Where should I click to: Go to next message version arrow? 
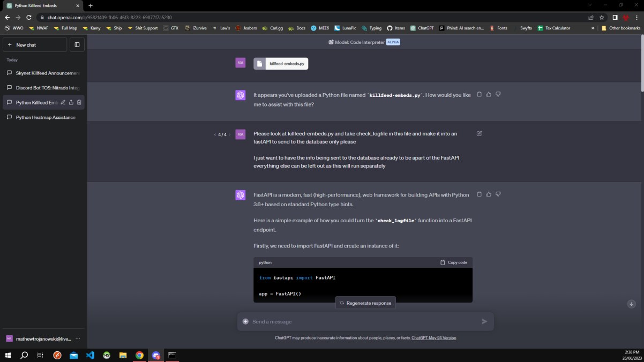pos(230,134)
